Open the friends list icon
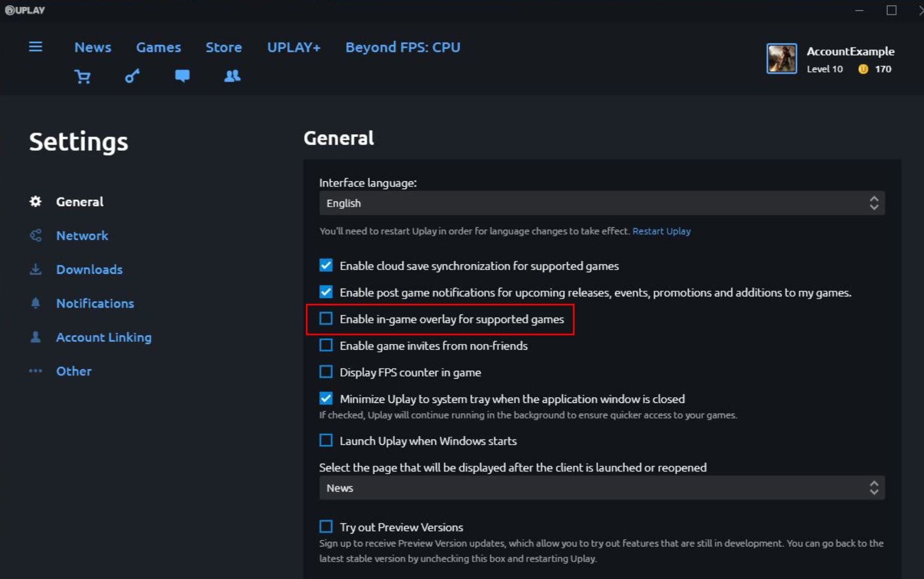The image size is (924, 579). (x=232, y=76)
